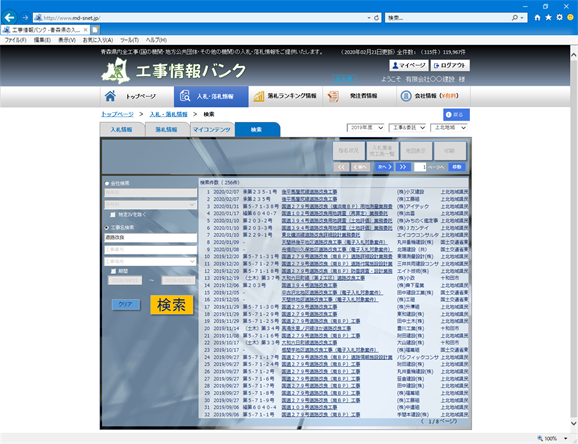
Task: Open zoom level 100% control in status bar
Action: pos(552,438)
